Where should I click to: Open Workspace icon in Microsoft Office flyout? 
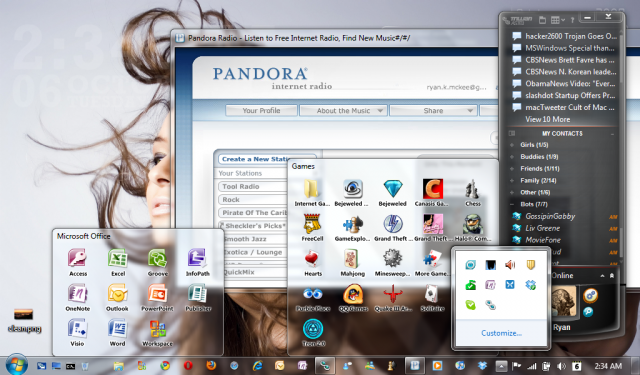tap(158, 333)
